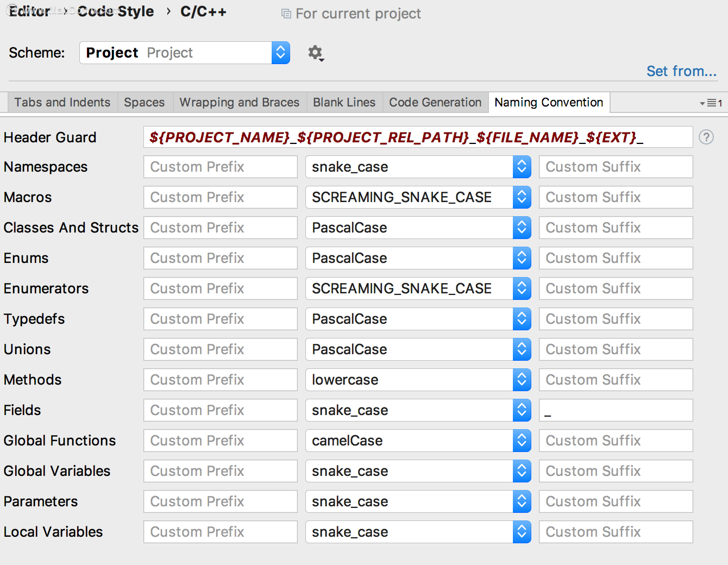Open Global Variables style dropdown
728x565 pixels.
418,471
